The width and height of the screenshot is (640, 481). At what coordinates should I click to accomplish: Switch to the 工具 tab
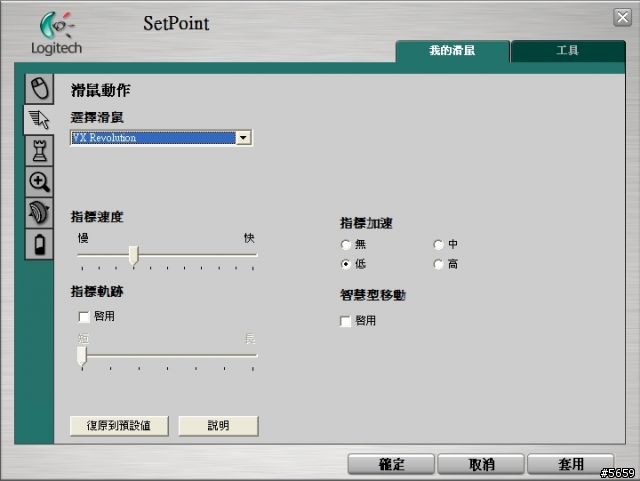pos(568,51)
